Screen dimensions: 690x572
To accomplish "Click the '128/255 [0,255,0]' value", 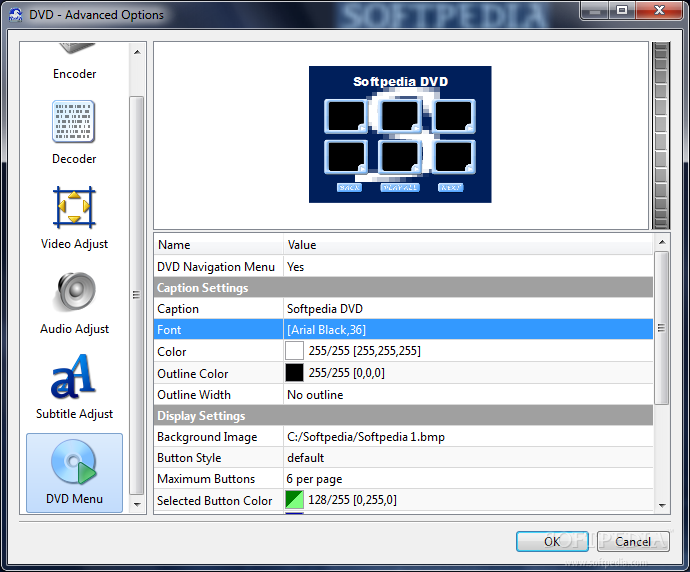I will (x=352, y=500).
